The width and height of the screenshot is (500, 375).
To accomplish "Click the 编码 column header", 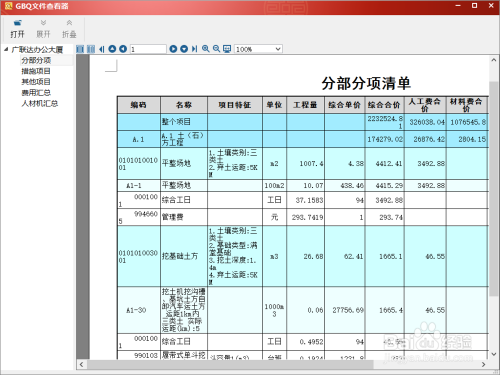I will [x=139, y=105].
